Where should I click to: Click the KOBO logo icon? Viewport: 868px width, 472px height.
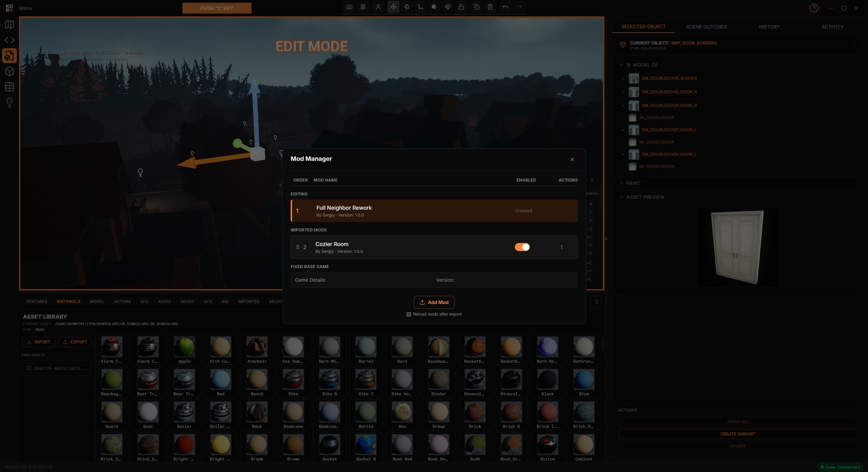click(x=9, y=8)
